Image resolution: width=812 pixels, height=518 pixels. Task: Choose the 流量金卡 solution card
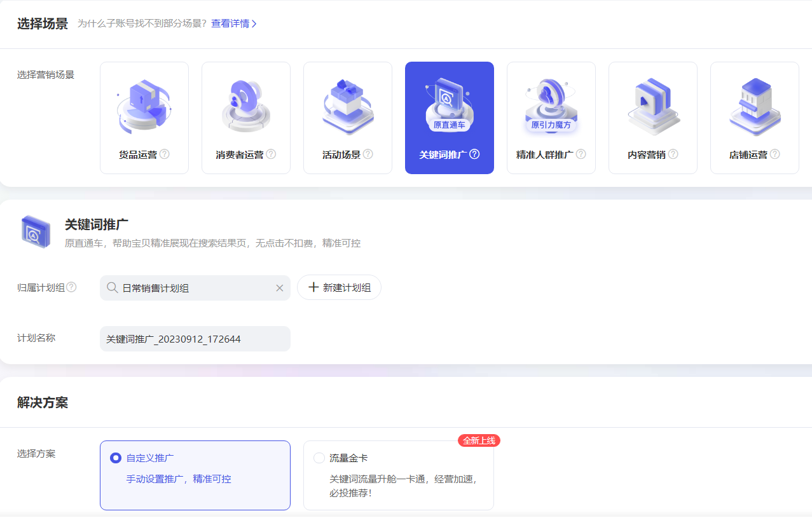coord(399,475)
